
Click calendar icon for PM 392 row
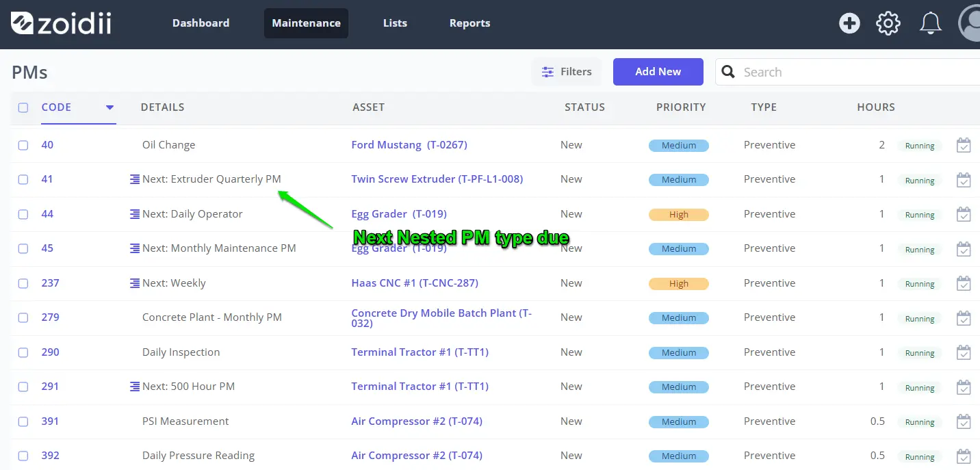[964, 456]
